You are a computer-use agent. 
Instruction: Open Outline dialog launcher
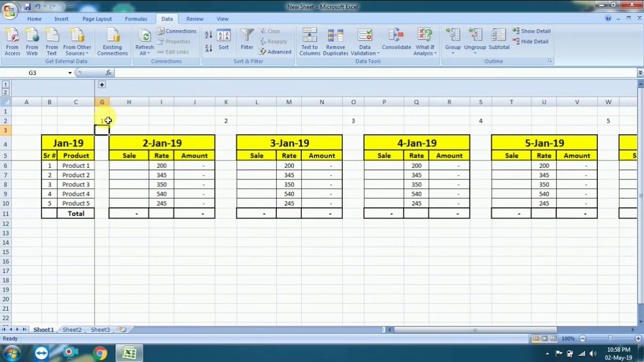[x=550, y=61]
